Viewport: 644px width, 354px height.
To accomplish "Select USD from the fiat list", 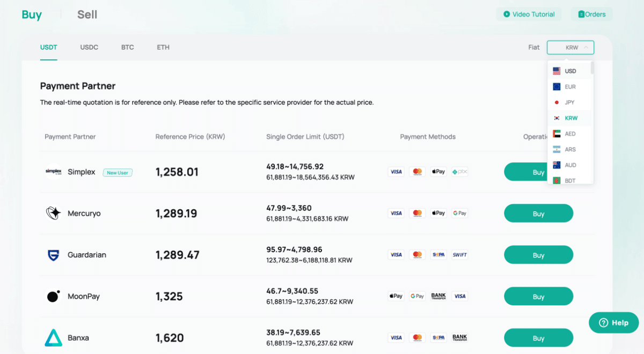I will 570,71.
